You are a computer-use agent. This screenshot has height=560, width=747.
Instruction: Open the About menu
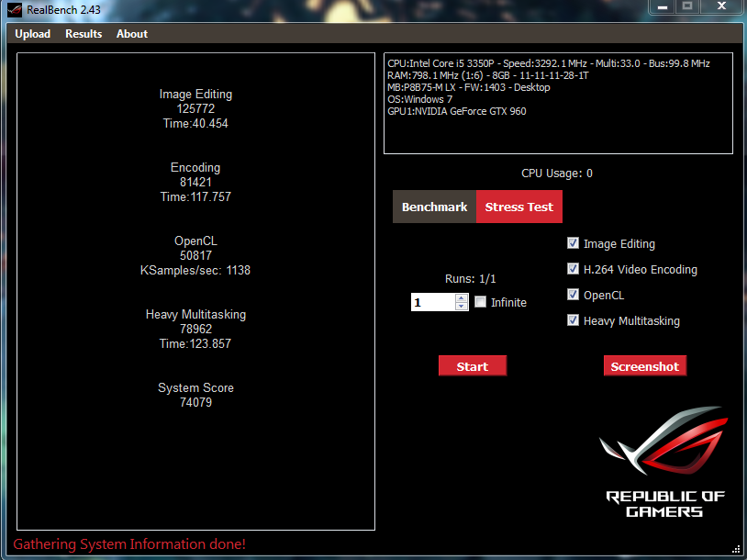132,34
